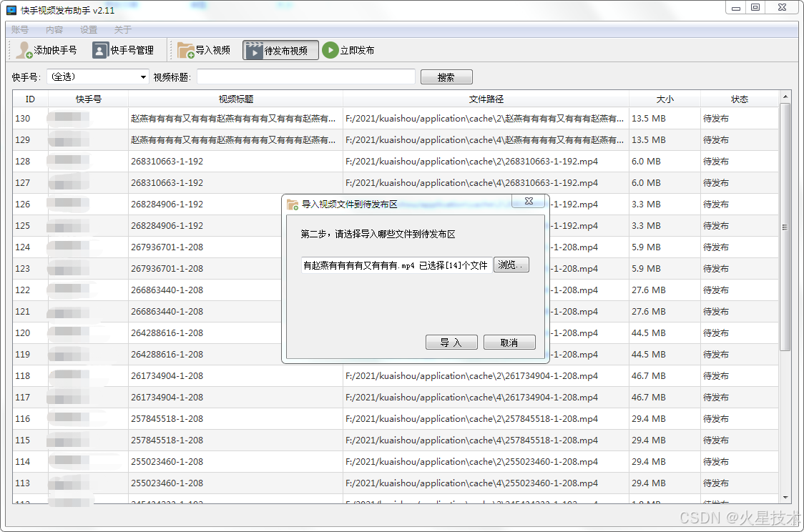Click file path of row 116
The height and width of the screenshot is (532, 804).
471,419
